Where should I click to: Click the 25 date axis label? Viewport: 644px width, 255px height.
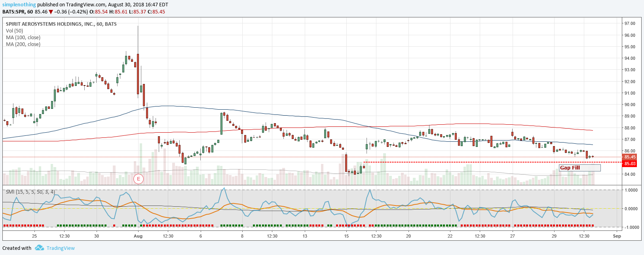click(x=34, y=236)
